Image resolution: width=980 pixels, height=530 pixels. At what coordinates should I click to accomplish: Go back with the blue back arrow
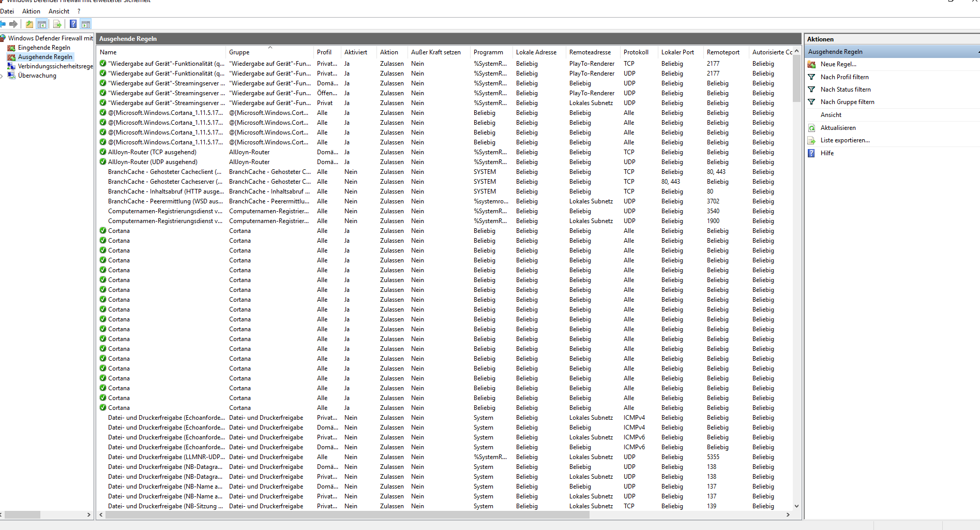click(x=3, y=24)
